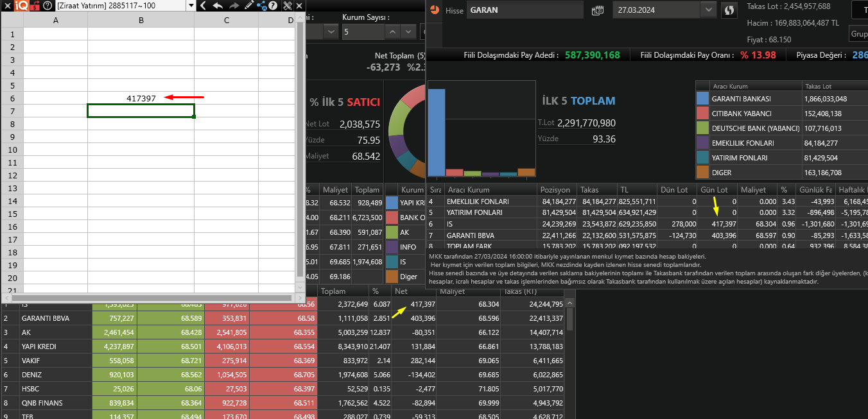Decrease Kurum Sayısı with down arrow
The height and width of the screenshot is (419, 868).
point(408,31)
